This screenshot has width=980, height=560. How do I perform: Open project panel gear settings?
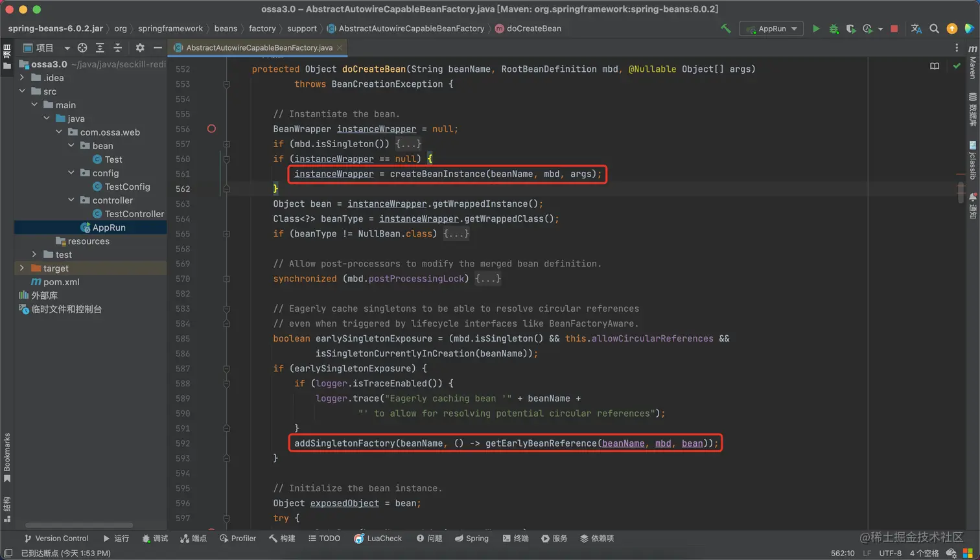pyautogui.click(x=140, y=47)
